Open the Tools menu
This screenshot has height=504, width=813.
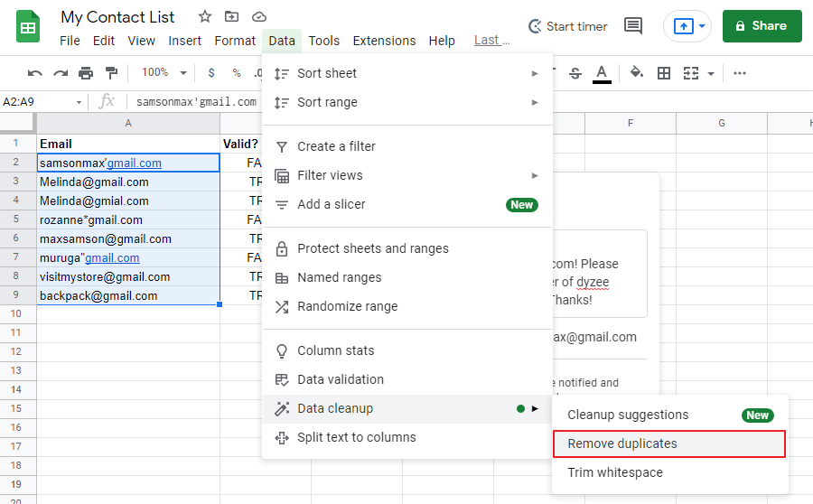pos(324,41)
